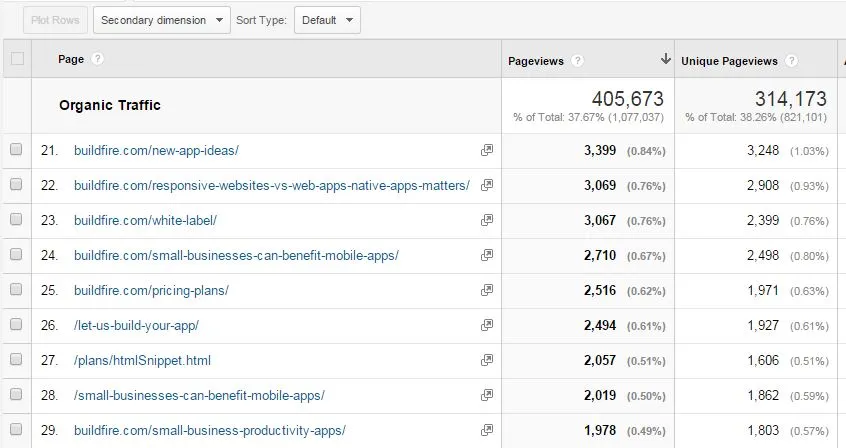
Task: Click unique pageviews value 1,606
Action: (x=763, y=360)
